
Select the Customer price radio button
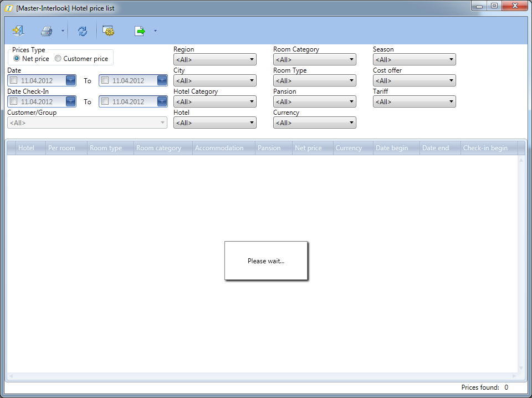[58, 59]
